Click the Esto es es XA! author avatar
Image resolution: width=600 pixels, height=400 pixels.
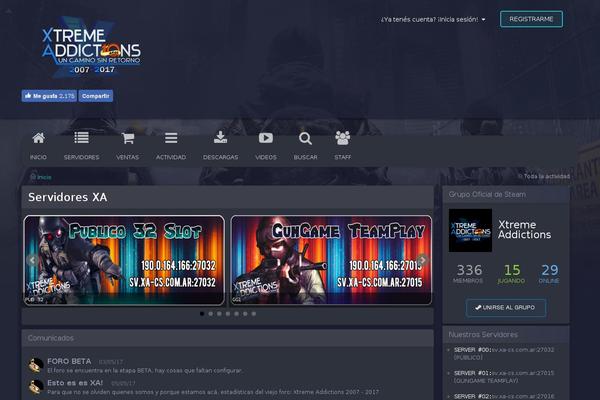36,387
